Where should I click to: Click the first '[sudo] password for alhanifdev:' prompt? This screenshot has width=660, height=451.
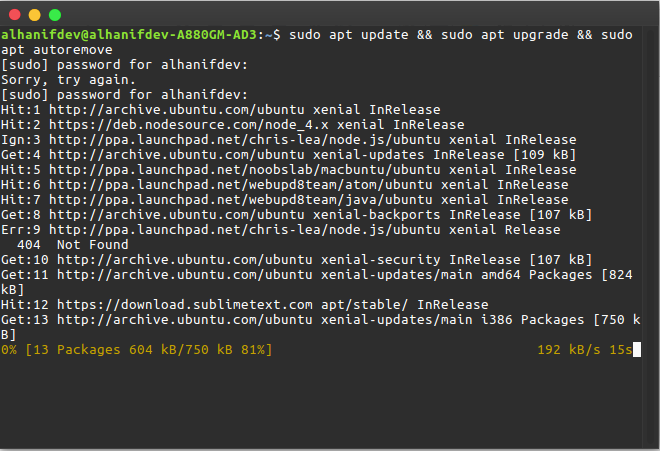(125, 64)
